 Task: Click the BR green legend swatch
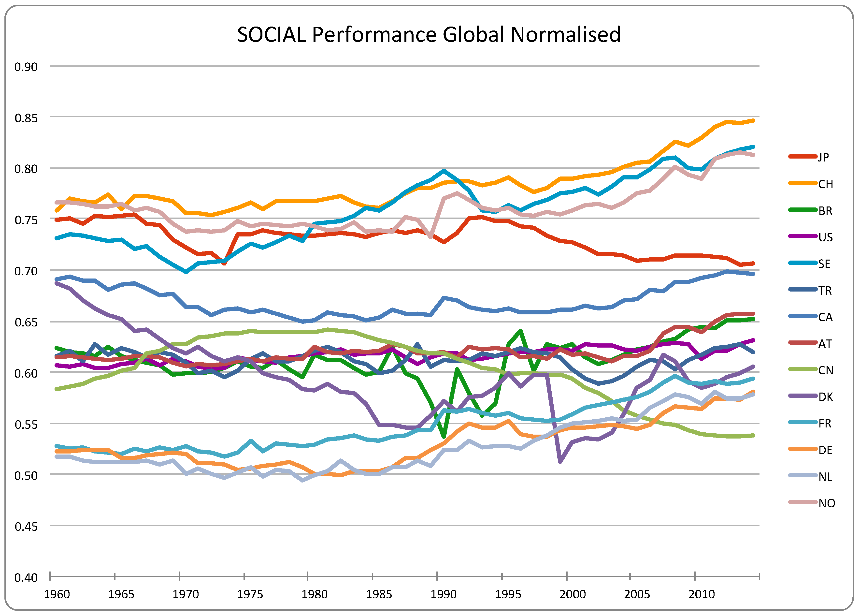pos(802,210)
